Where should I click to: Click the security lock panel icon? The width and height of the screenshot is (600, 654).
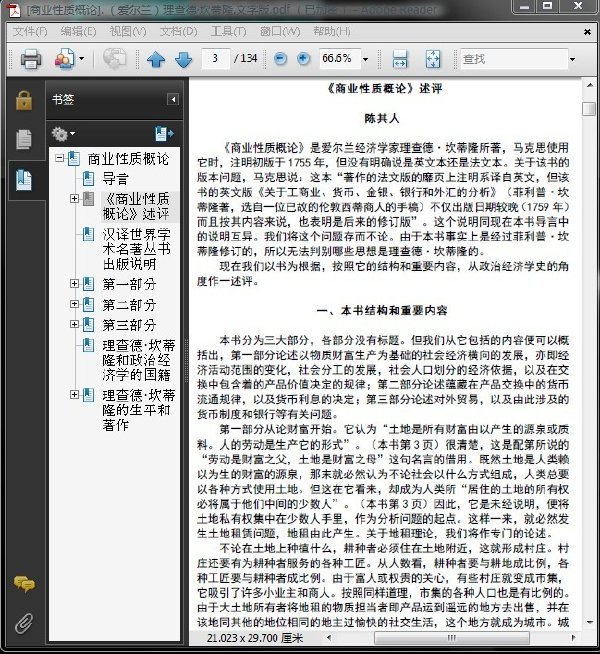tap(24, 101)
